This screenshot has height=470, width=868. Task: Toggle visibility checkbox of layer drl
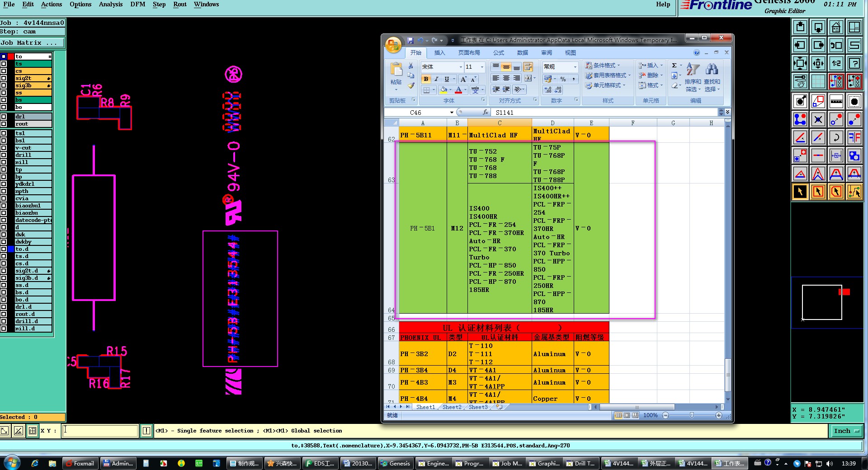click(4, 117)
